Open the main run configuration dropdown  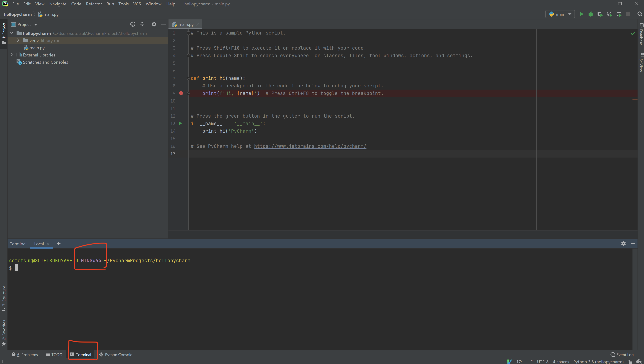560,14
